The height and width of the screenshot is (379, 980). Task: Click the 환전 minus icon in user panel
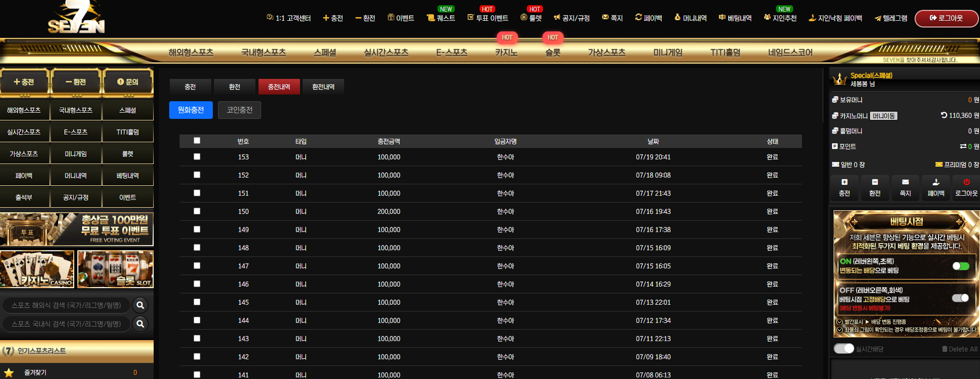point(875,182)
